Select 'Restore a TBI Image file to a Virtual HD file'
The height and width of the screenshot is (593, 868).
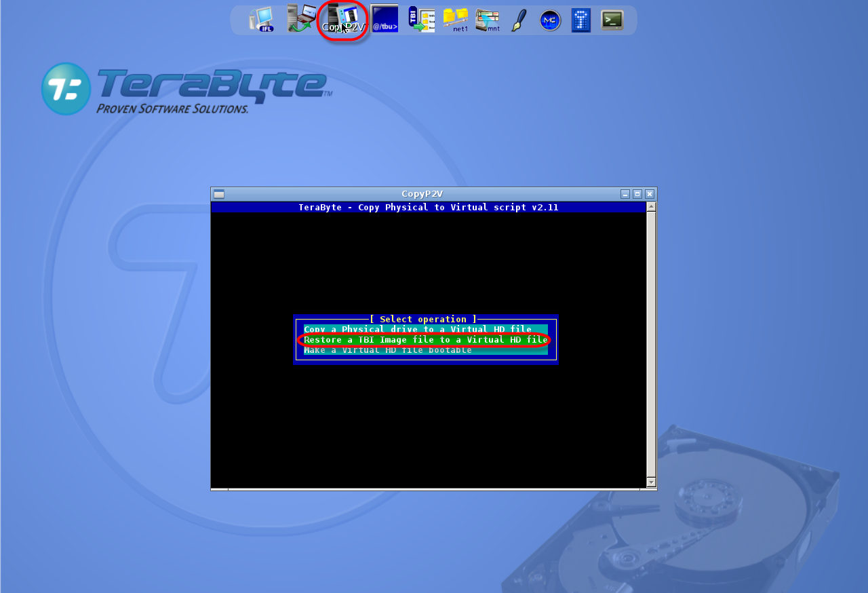point(425,340)
